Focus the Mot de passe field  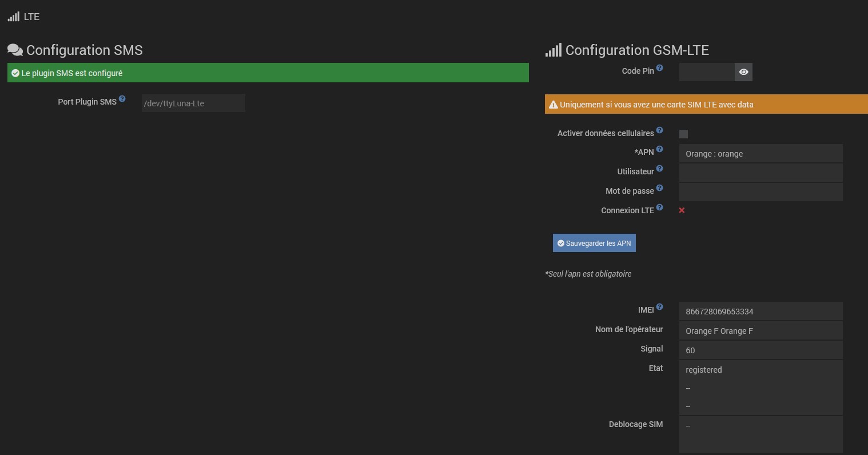(761, 192)
